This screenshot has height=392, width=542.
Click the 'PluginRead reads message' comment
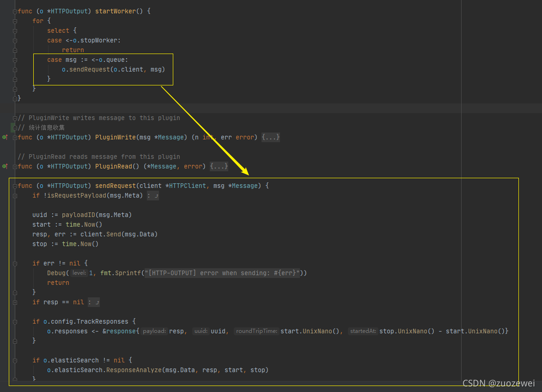99,157
